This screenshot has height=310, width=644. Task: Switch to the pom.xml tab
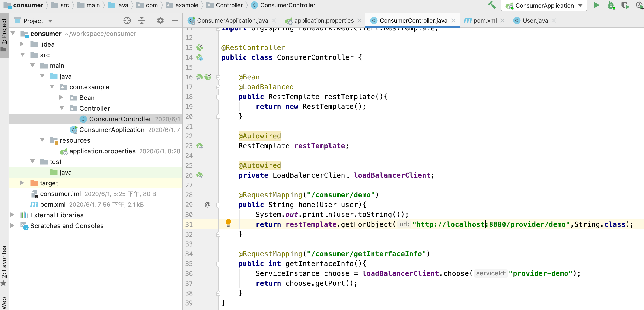[485, 20]
